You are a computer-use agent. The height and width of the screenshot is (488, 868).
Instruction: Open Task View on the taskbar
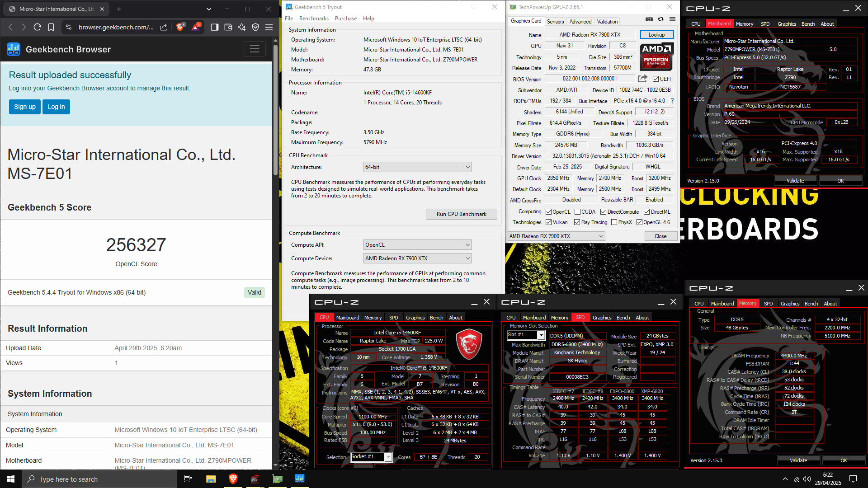188,479
